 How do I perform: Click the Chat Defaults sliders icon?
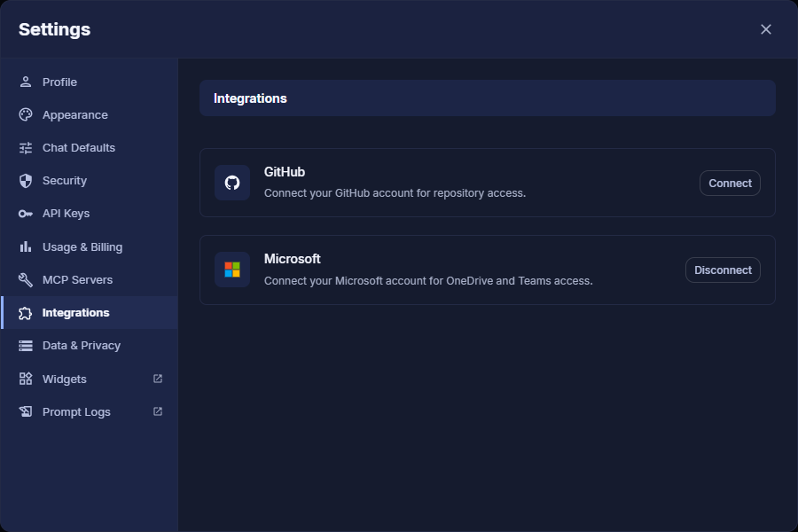tap(26, 148)
